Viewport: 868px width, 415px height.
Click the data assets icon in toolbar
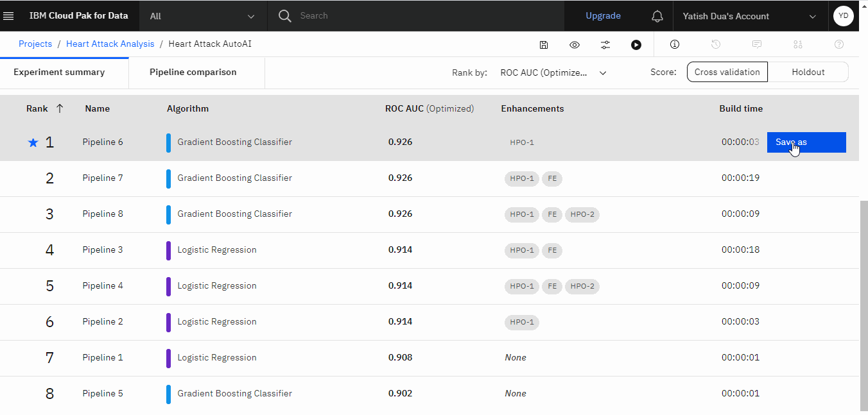pyautogui.click(x=798, y=44)
